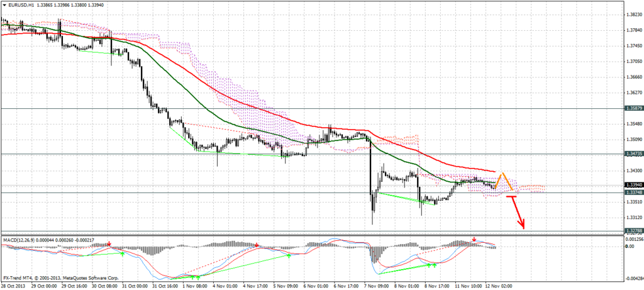Click the 31 Oct 16:00 time label
Image resolution: width=644 pixels, height=290 pixels.
pyautogui.click(x=165, y=285)
